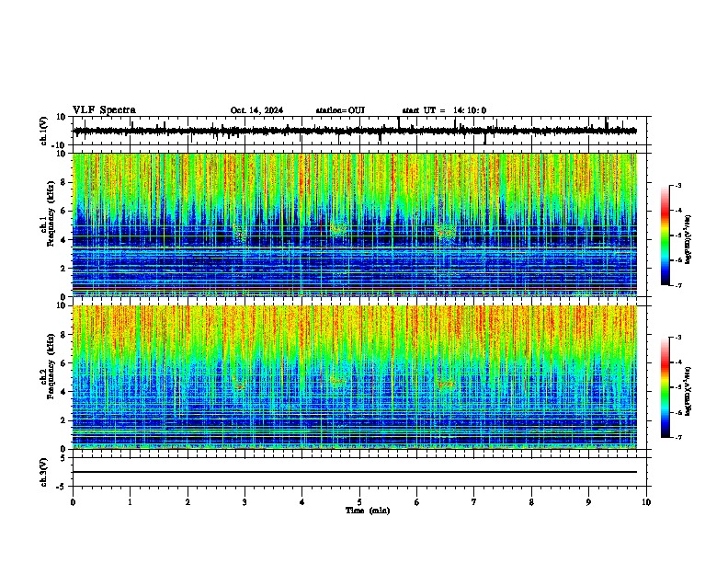
Task: Click the "start UT = 14:10:0" header text
Action: 444,110
